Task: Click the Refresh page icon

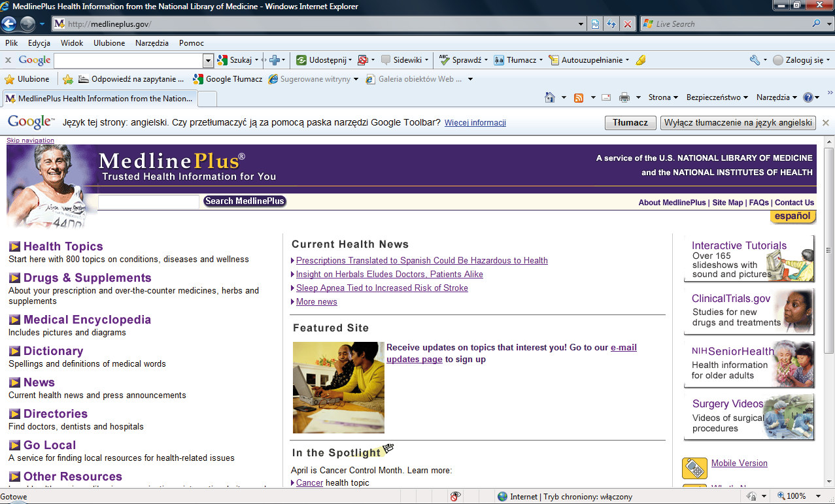Action: pos(611,24)
